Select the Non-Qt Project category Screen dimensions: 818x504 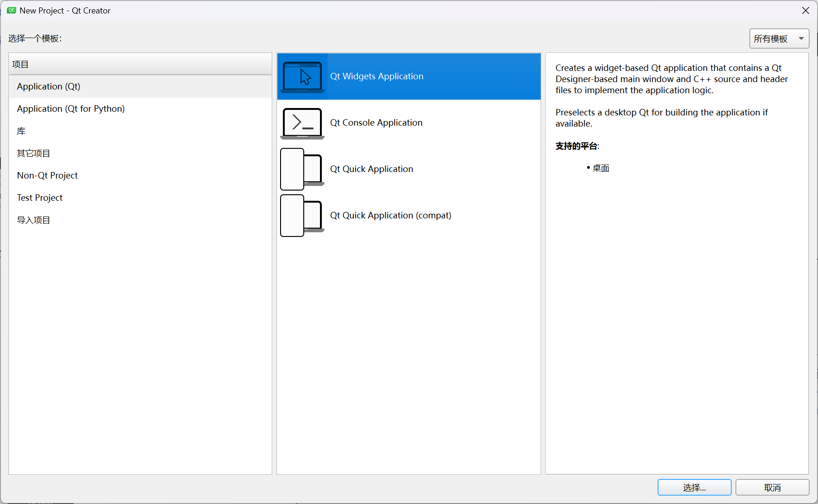click(x=140, y=176)
